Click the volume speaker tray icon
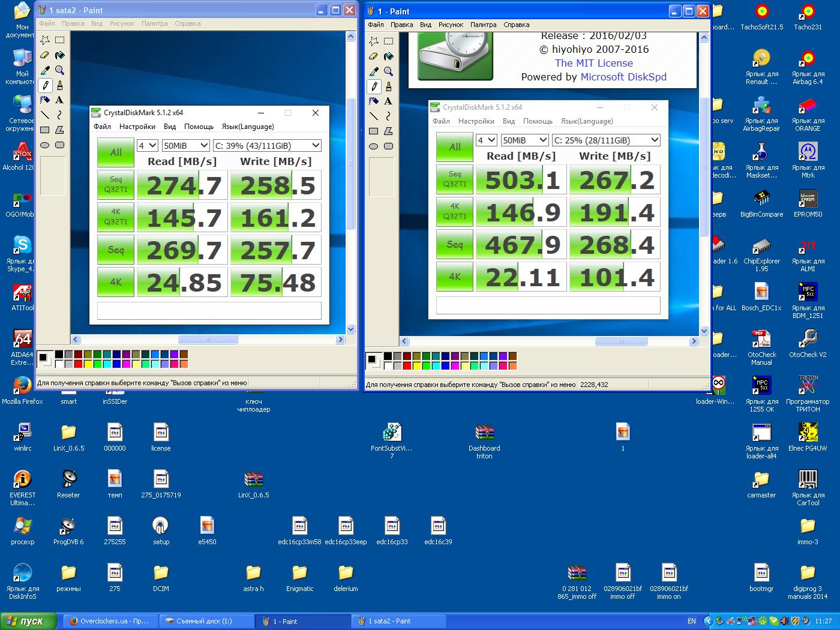 coord(806,622)
